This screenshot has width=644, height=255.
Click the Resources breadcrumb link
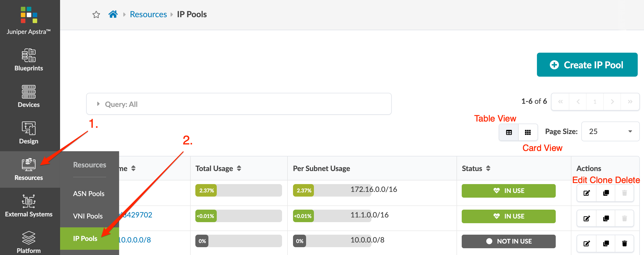[x=148, y=14]
